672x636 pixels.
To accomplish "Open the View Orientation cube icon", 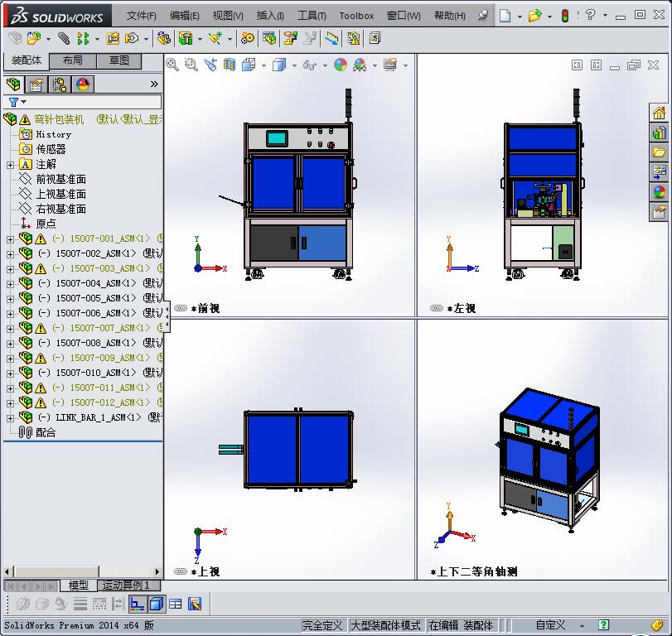I will [249, 65].
